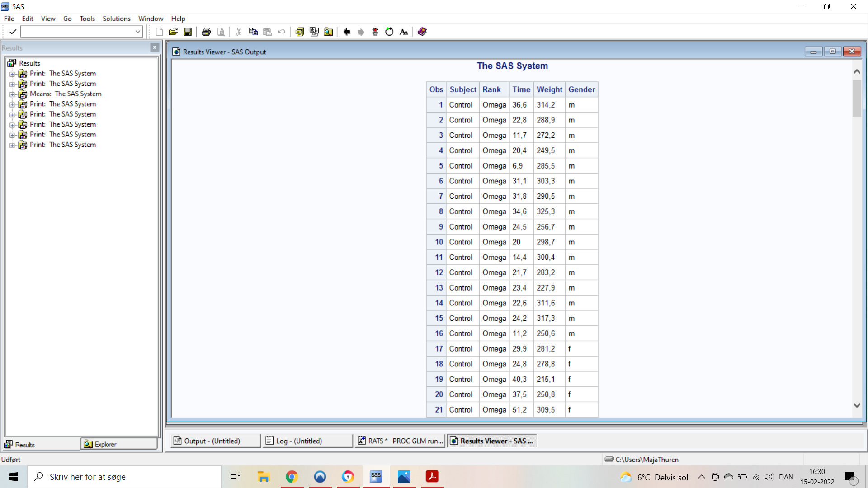Click the Stop traffic light icon
Image resolution: width=868 pixels, height=488 pixels.
pos(375,32)
